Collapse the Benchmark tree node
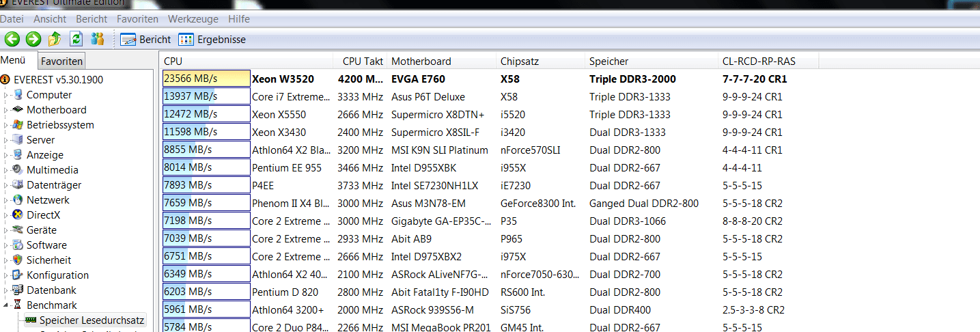 (x=6, y=305)
